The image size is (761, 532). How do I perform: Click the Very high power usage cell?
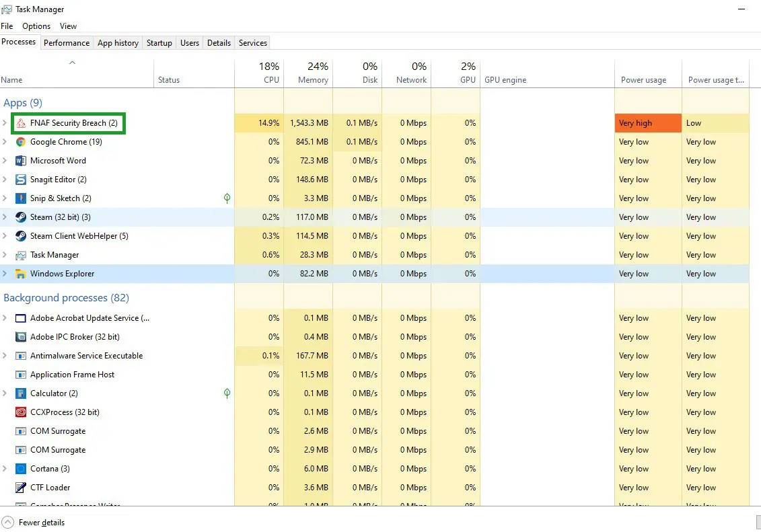pyautogui.click(x=648, y=123)
